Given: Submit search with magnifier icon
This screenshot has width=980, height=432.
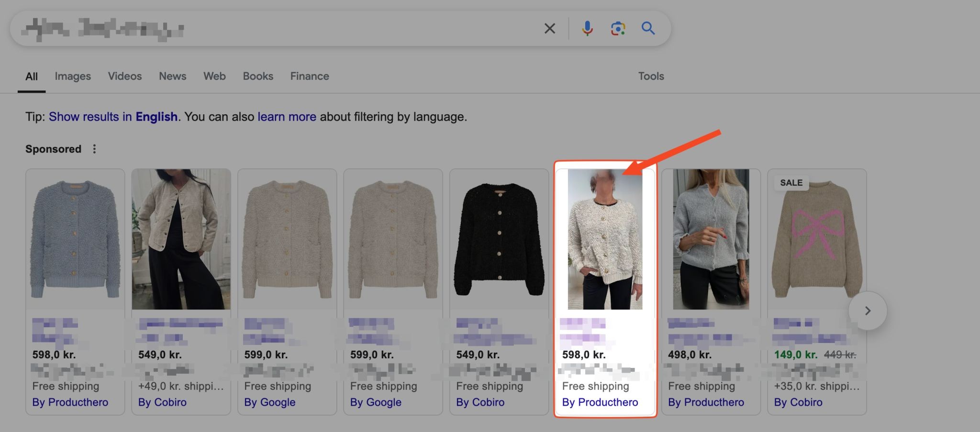Looking at the screenshot, I should pyautogui.click(x=648, y=29).
